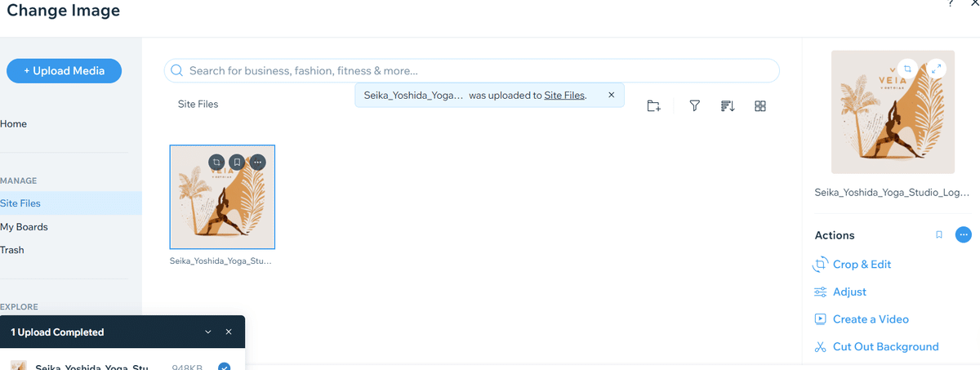
Task: Click the Seika_Yoshida_Yoga_Studio_Log... file name in the preview panel
Action: (x=893, y=193)
